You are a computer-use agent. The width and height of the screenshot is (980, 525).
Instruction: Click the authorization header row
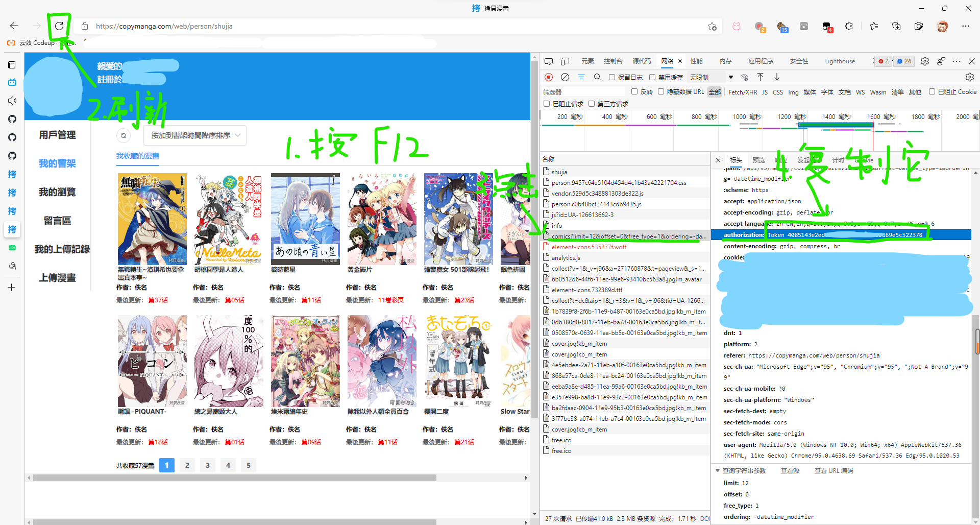[x=841, y=235]
